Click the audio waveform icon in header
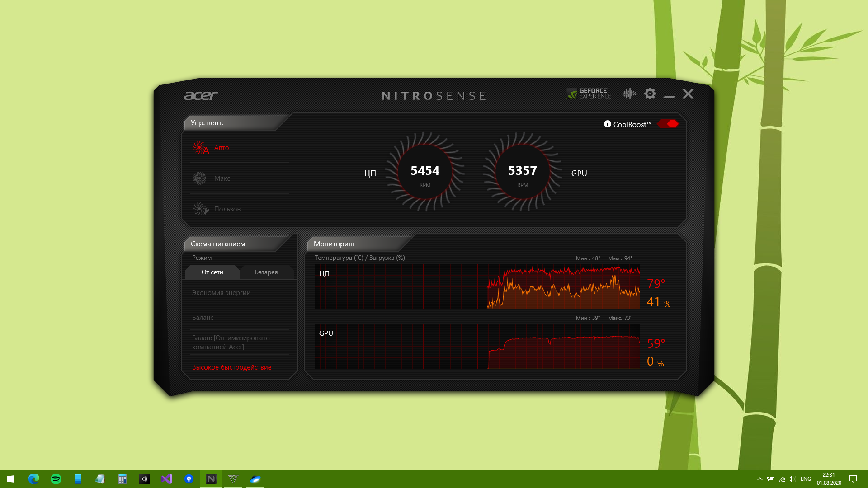The height and width of the screenshot is (488, 868). click(629, 94)
